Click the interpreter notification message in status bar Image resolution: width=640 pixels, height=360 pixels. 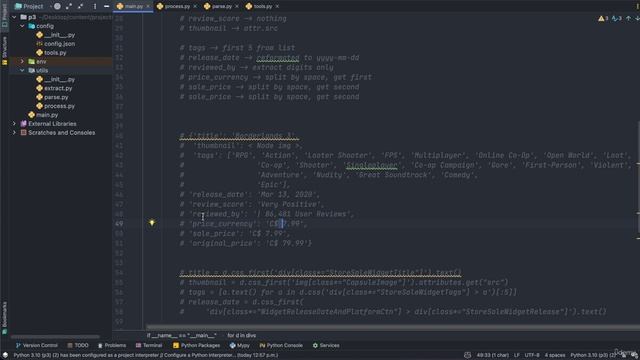point(146,355)
